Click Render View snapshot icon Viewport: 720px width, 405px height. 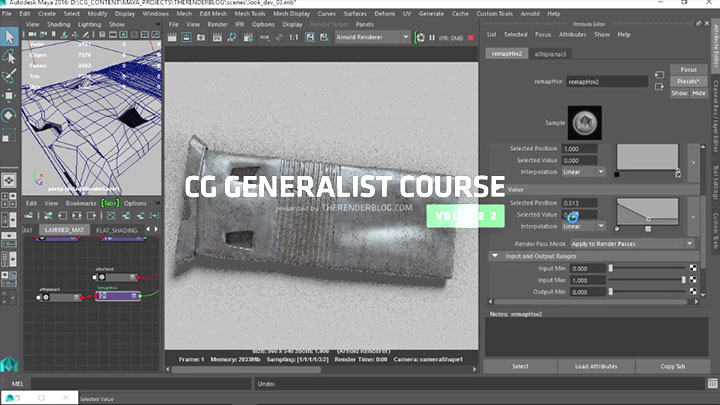pos(201,38)
